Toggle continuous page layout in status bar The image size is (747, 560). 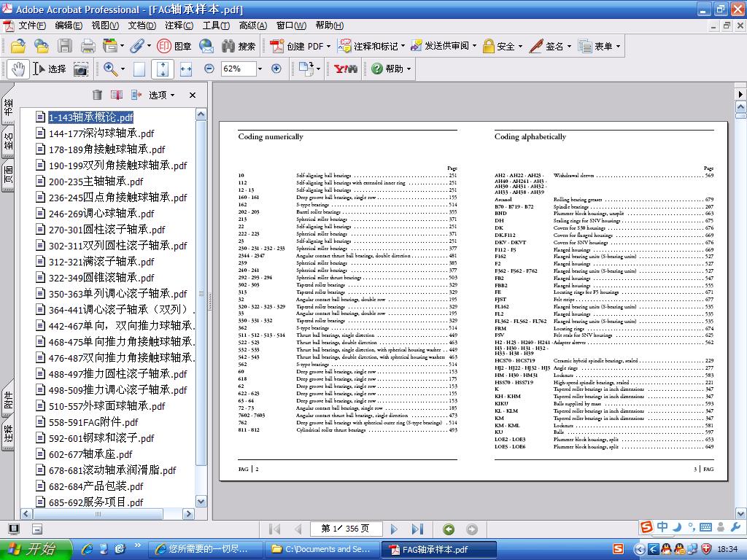coord(37,529)
